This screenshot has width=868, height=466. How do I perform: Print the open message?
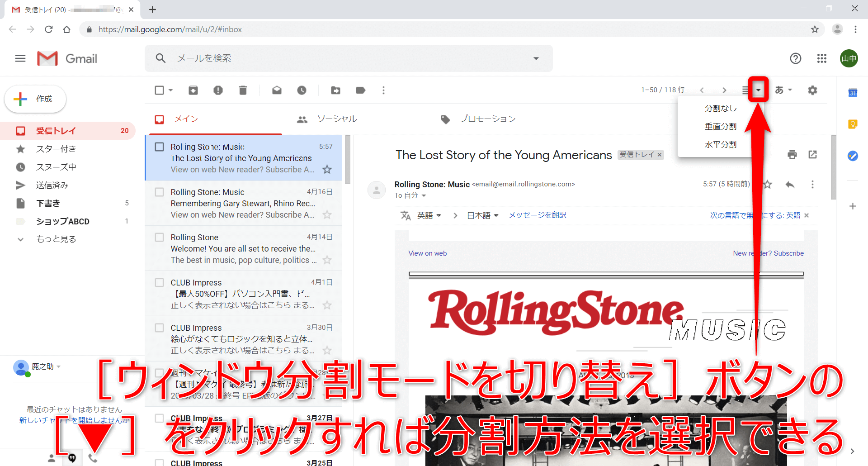(792, 155)
